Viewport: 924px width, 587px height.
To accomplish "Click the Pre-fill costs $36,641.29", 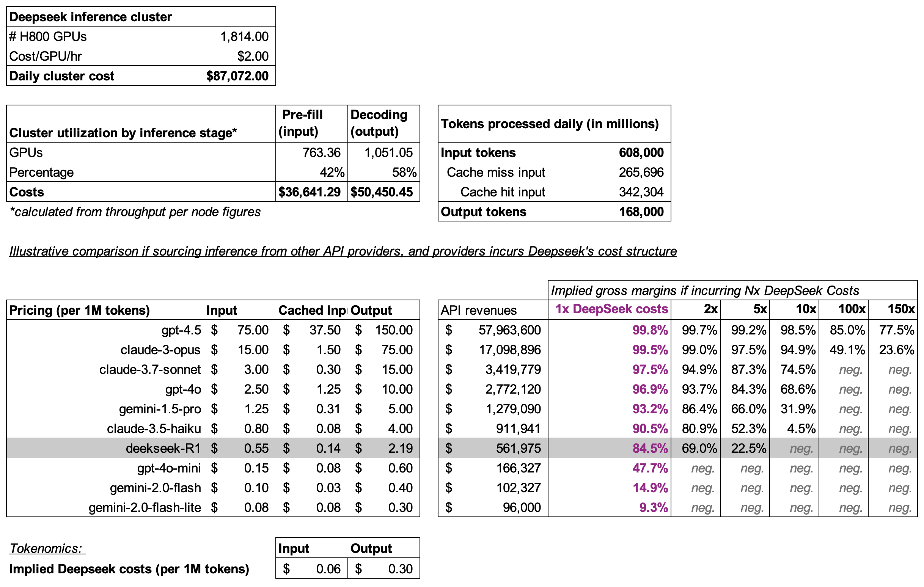I will [x=309, y=192].
